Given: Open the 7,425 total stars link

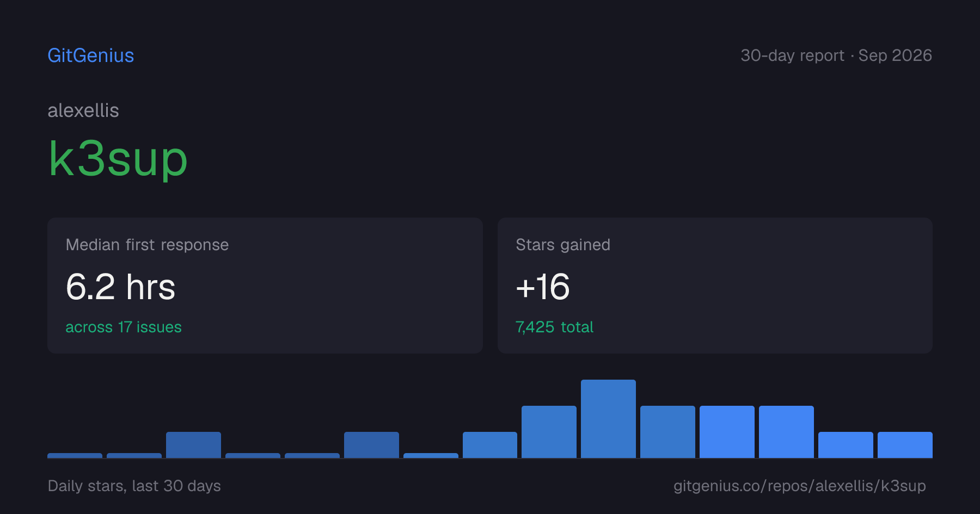Looking at the screenshot, I should (x=554, y=327).
